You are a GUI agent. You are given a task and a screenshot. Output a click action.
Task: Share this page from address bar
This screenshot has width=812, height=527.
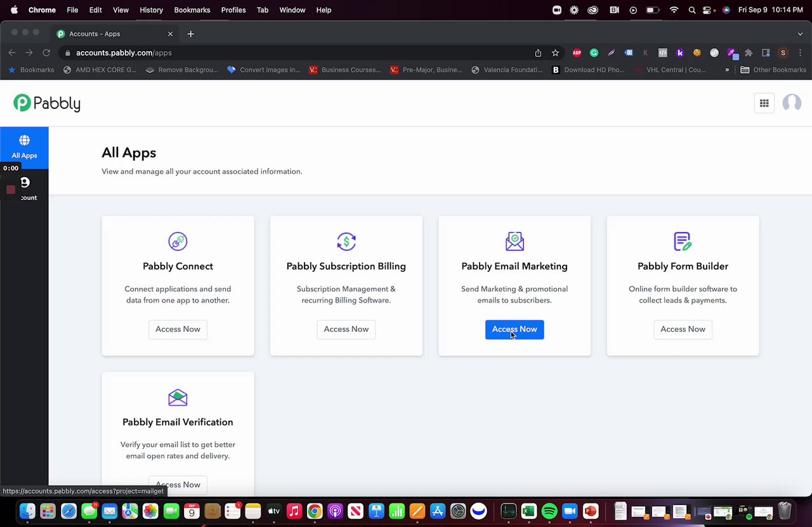coord(538,53)
